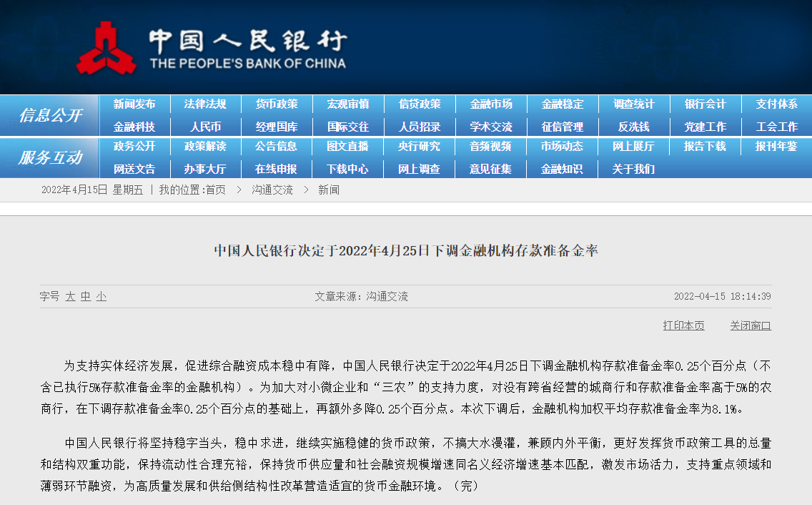Open 金融市场 menu item

[x=491, y=104]
